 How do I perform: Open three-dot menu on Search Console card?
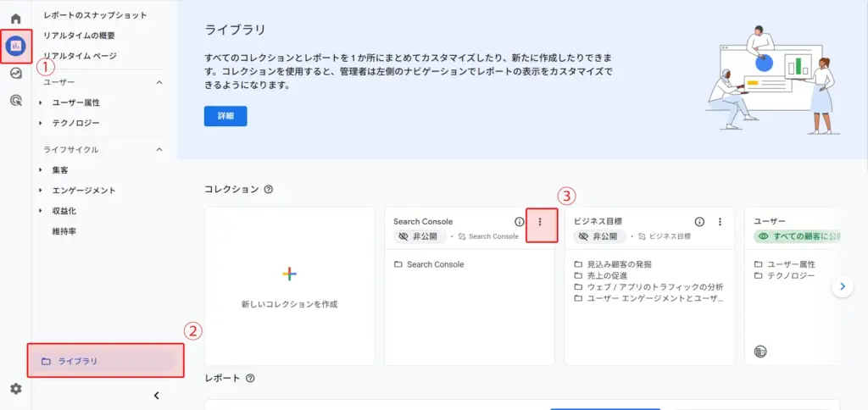click(541, 222)
